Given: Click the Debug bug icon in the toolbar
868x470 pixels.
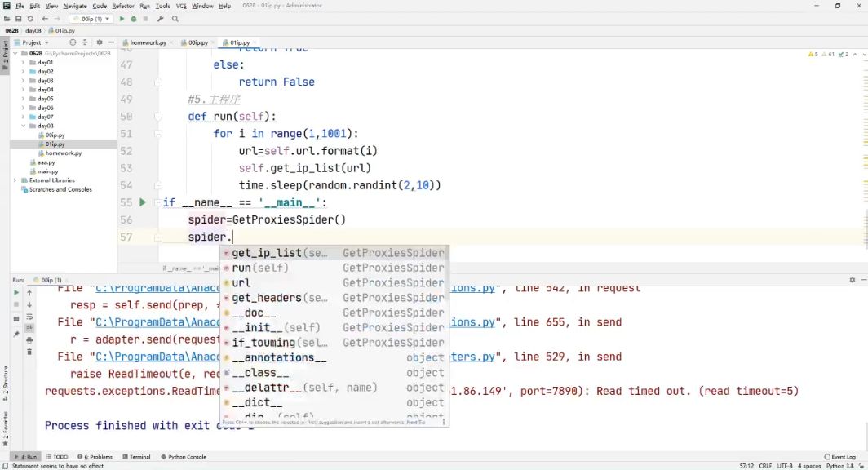Looking at the screenshot, I should point(134,19).
